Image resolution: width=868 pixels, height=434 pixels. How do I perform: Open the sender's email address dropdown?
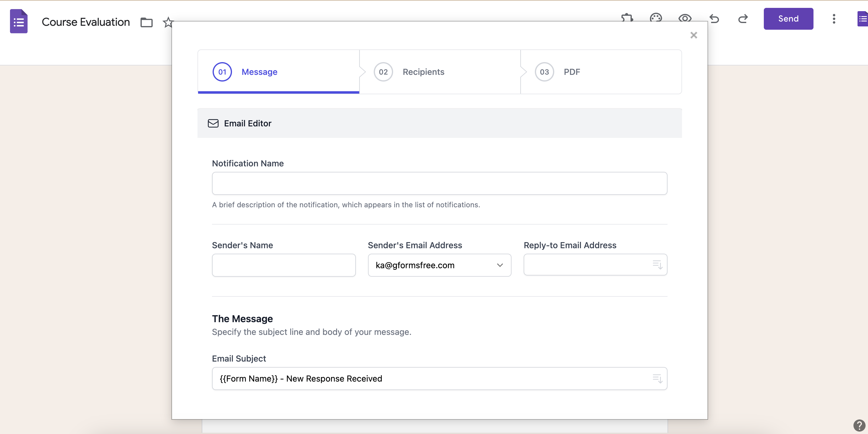[500, 265]
